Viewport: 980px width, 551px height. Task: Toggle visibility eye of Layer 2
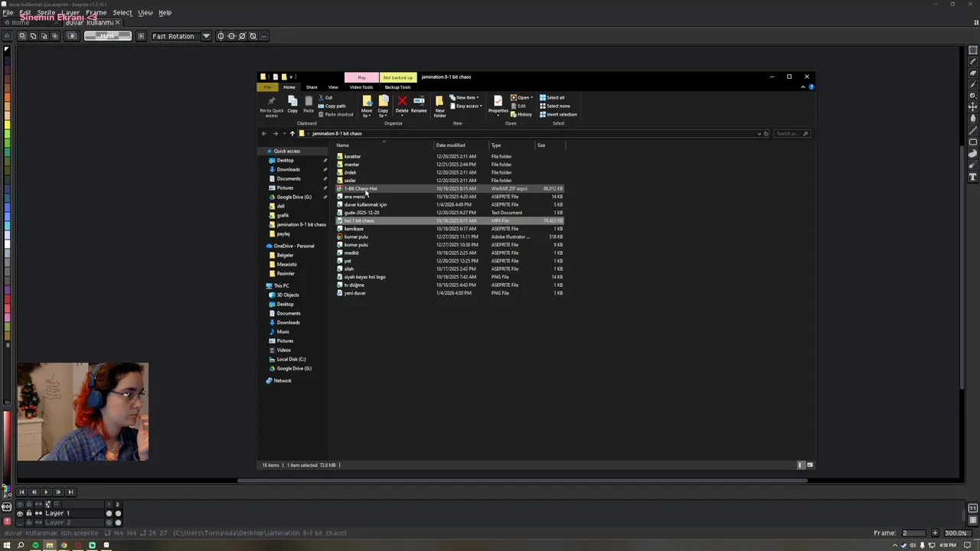click(20, 522)
